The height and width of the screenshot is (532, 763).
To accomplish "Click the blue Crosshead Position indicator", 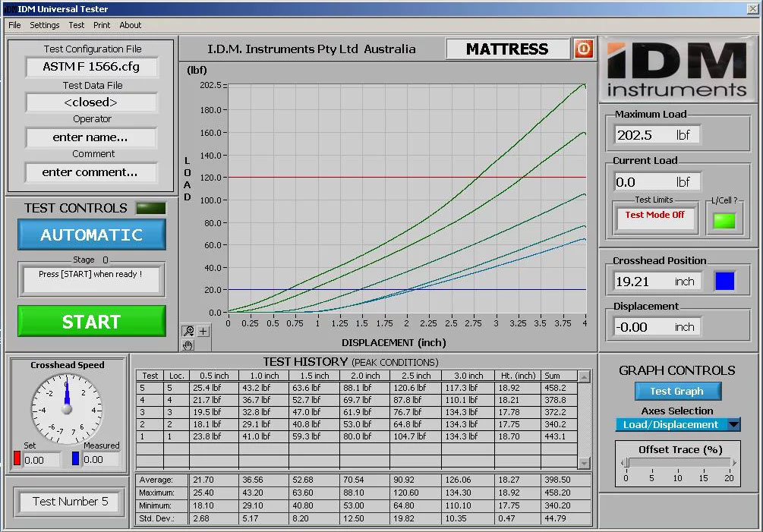I will coord(724,281).
